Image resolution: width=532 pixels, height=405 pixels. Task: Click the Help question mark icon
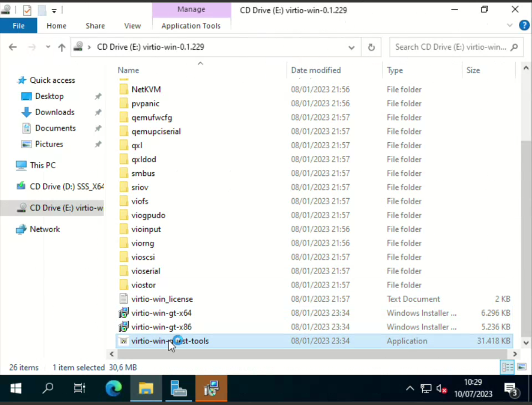tap(524, 26)
